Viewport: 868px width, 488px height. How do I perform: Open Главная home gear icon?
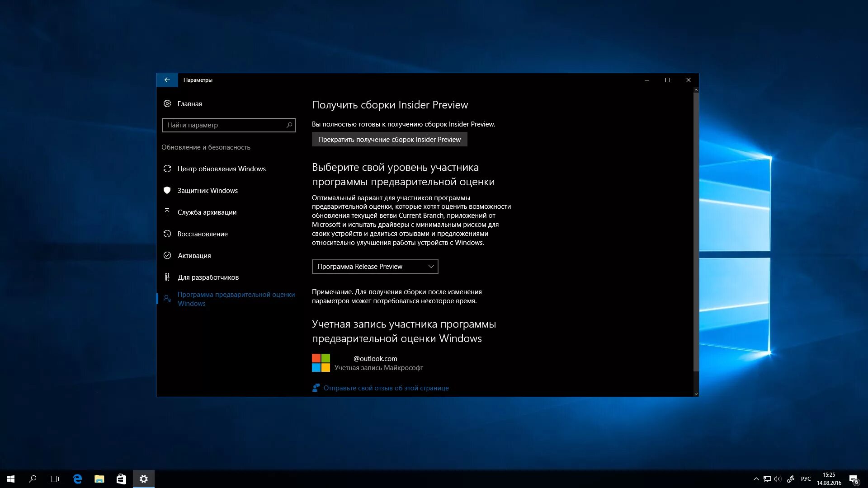click(x=167, y=104)
